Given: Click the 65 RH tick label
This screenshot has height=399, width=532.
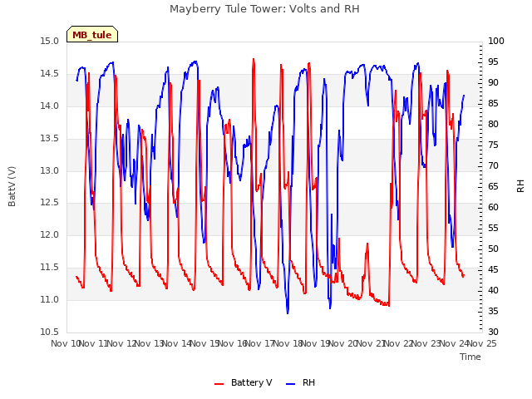Looking at the screenshot, I should (x=493, y=186).
